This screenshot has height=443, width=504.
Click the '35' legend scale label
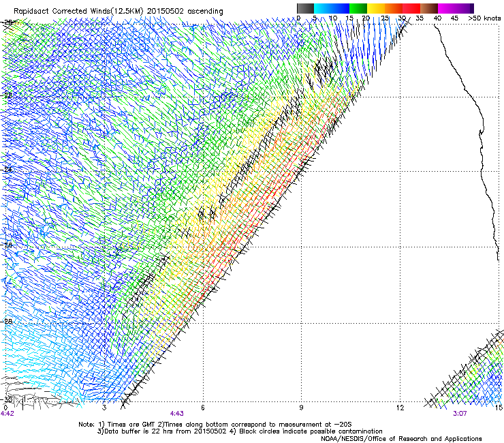[420, 18]
